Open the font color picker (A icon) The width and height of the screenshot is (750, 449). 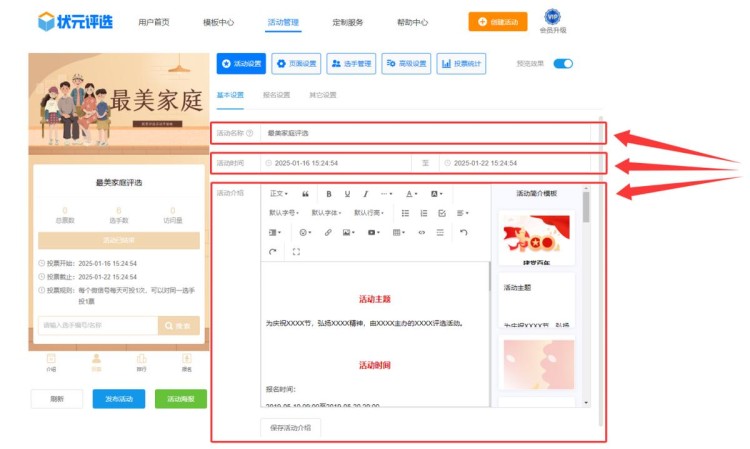click(412, 193)
